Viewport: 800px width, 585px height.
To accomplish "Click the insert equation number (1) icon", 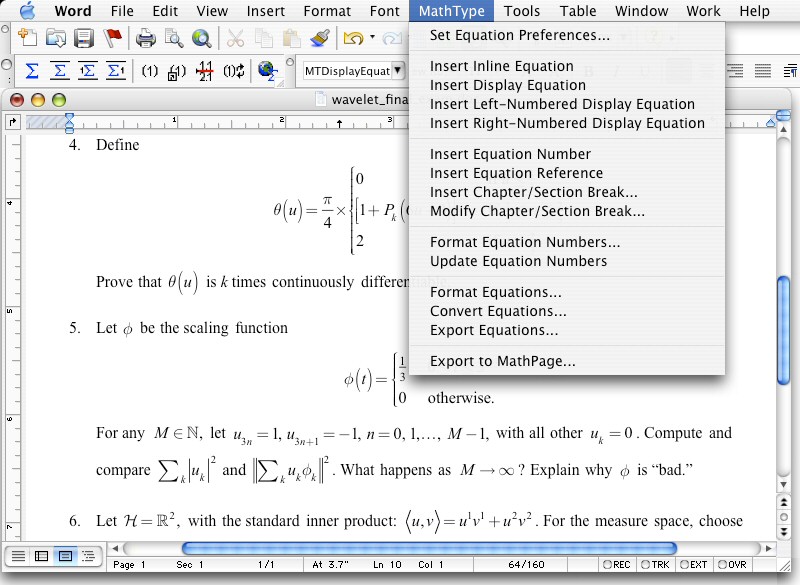I will click(149, 71).
